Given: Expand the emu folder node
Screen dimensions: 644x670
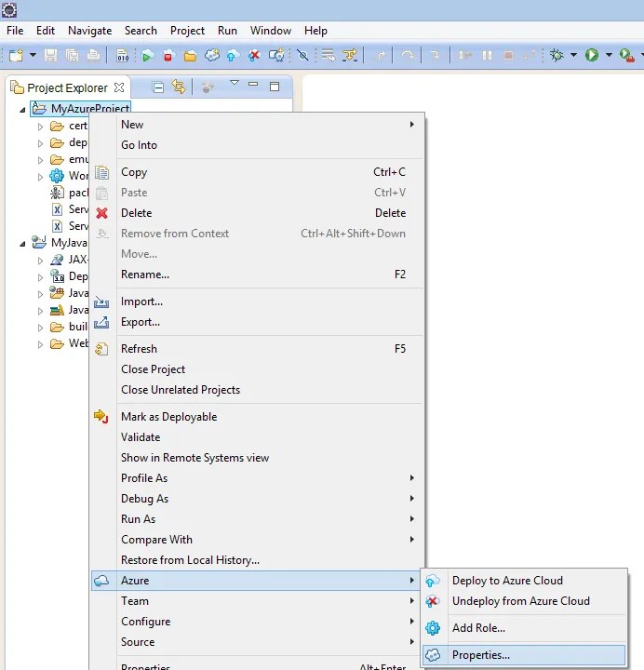Looking at the screenshot, I should click(40, 160).
